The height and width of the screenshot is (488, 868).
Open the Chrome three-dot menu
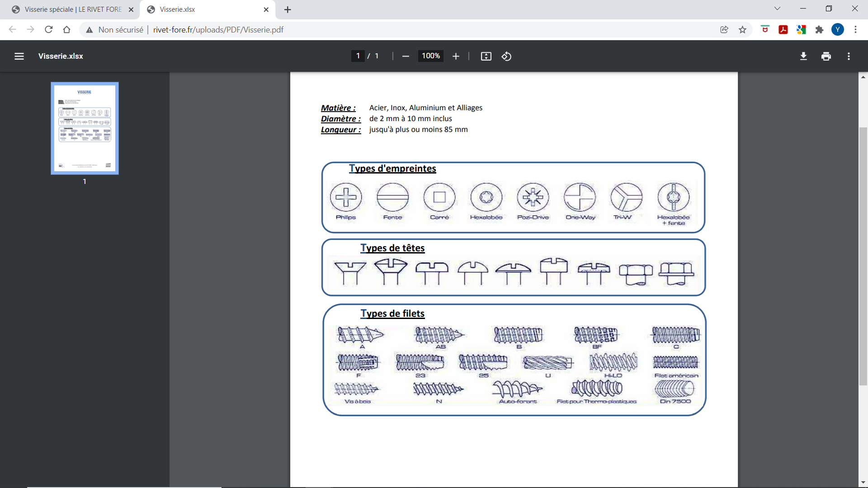855,30
